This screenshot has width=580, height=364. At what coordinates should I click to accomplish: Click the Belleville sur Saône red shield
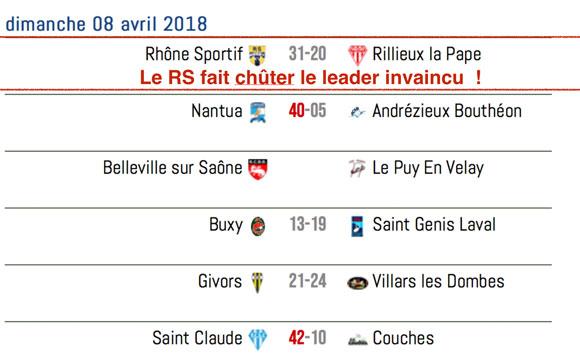point(257,169)
